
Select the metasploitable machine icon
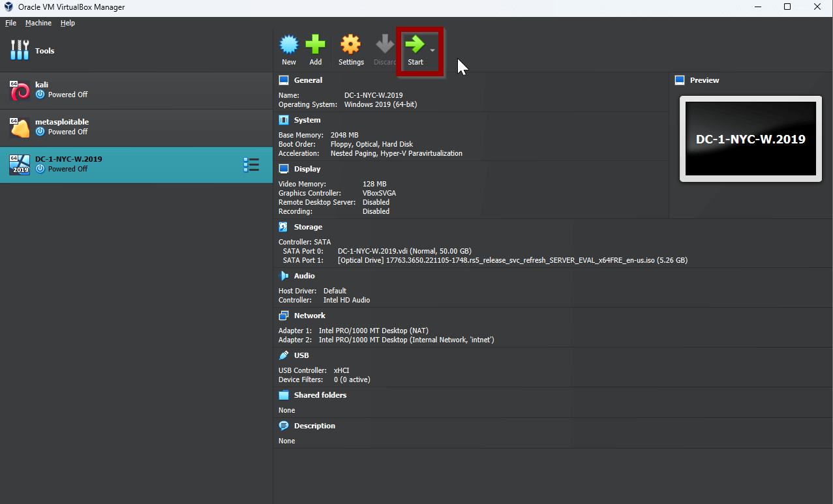(20, 128)
